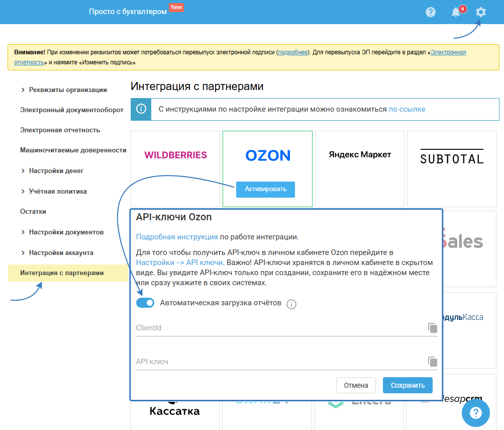This screenshot has height=430, width=504.
Task: Click the Реквизиты организации label
Action: (68, 90)
